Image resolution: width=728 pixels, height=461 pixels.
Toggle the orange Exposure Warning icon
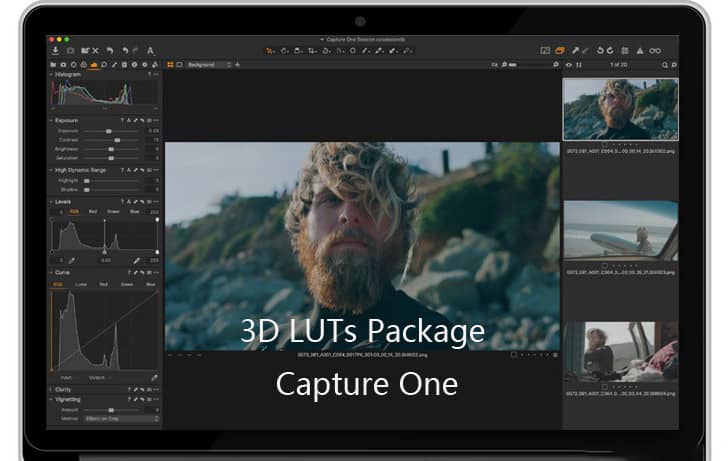560,51
